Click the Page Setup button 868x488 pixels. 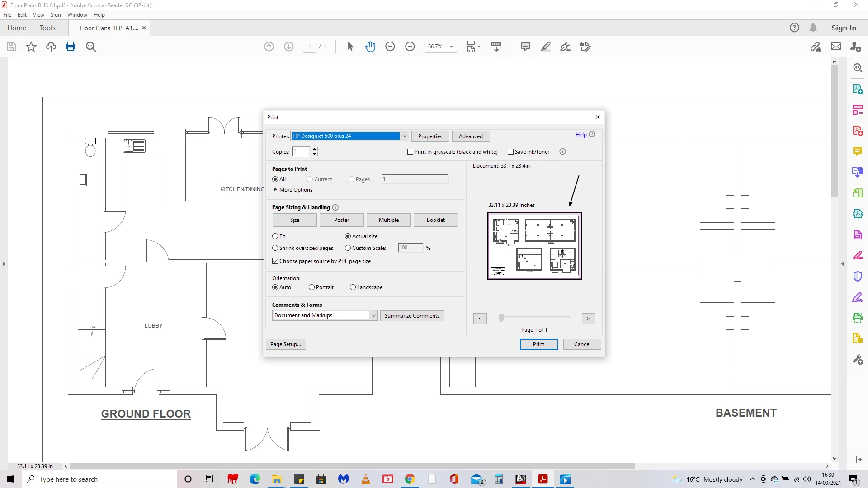(286, 344)
